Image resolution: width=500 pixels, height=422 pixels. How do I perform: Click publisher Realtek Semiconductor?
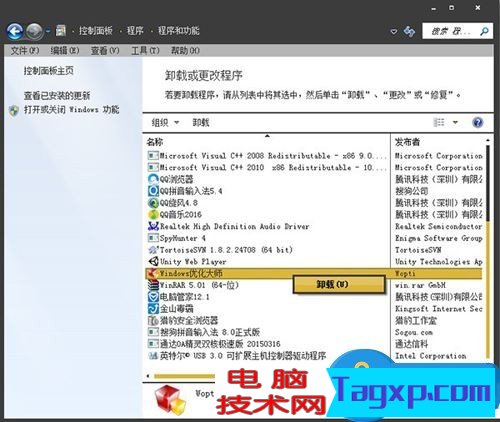coord(439,226)
